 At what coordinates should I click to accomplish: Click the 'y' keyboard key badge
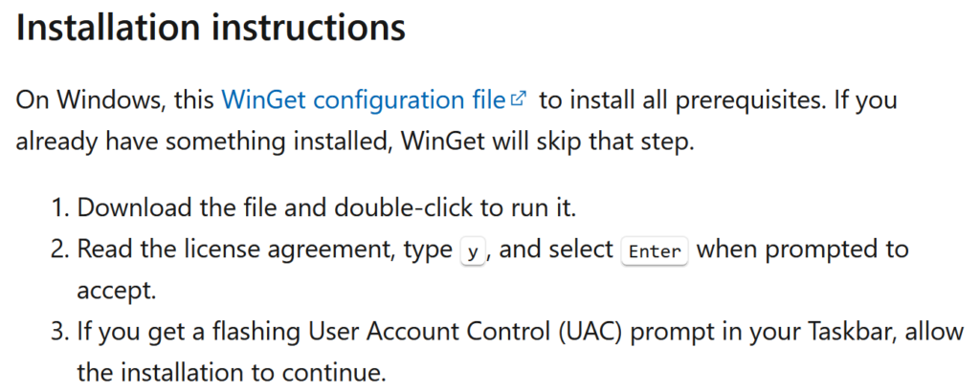[x=471, y=251]
